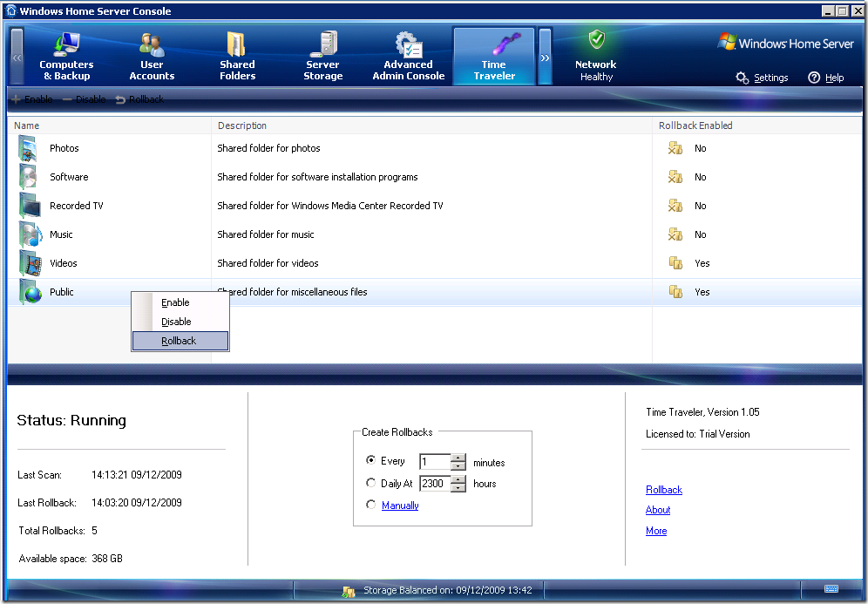Click the Photos folder icon
The width and height of the screenshot is (868, 604).
coord(28,148)
